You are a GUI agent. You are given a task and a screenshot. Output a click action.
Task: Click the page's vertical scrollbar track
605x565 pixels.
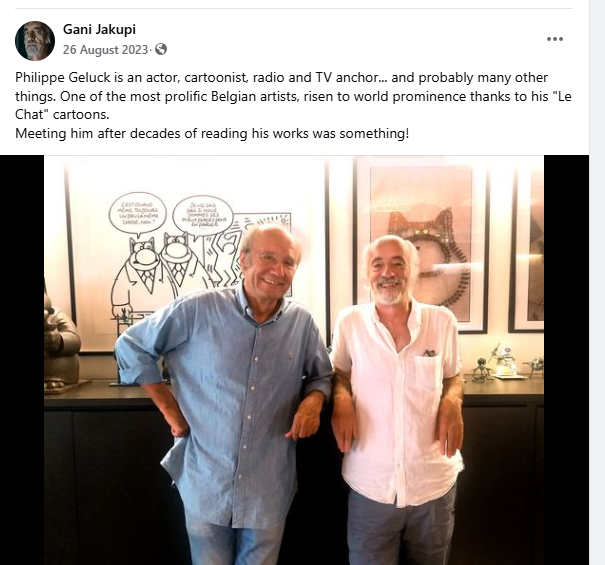click(x=597, y=282)
